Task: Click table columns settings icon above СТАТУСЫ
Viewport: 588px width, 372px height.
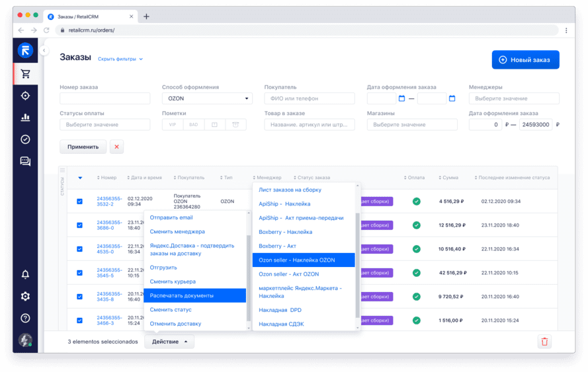Action: [62, 170]
